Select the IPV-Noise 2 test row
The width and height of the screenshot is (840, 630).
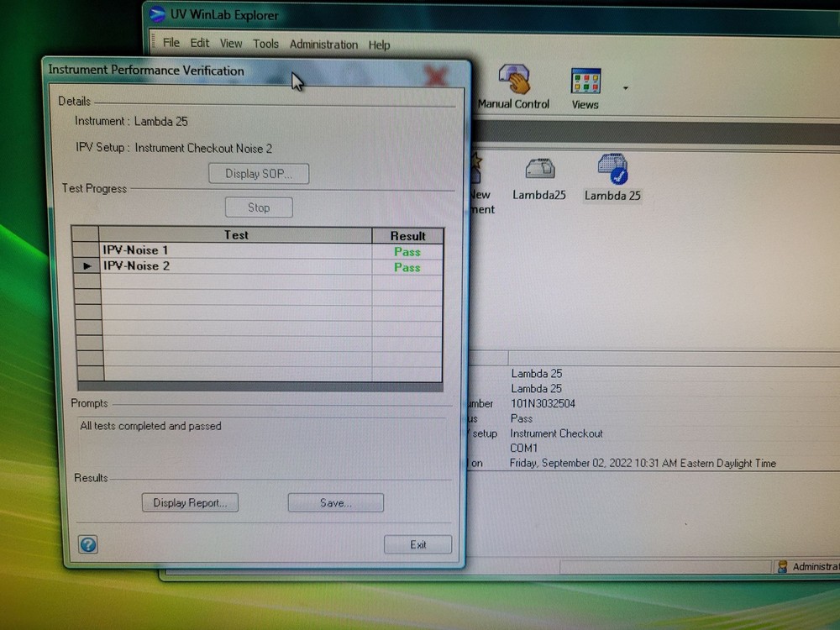click(258, 265)
